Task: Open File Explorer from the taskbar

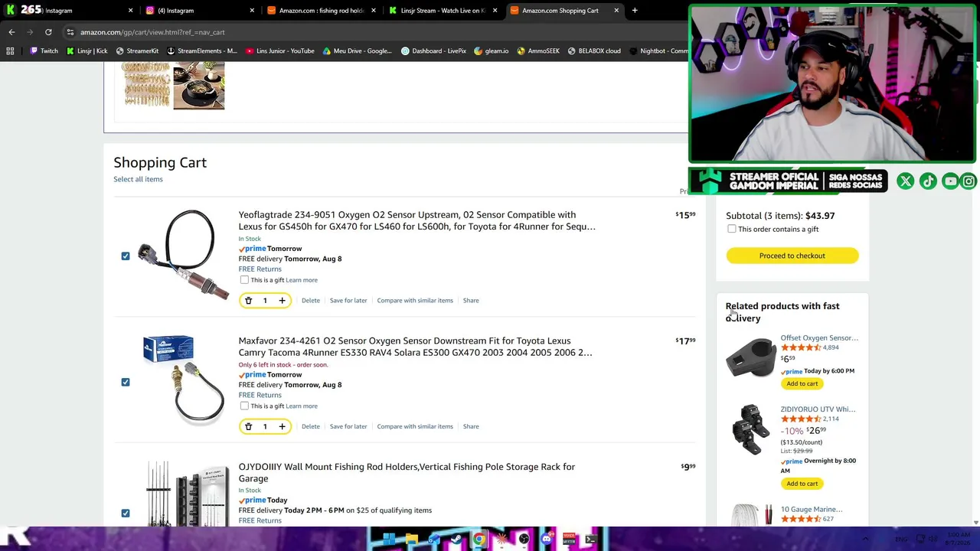Action: pyautogui.click(x=411, y=540)
